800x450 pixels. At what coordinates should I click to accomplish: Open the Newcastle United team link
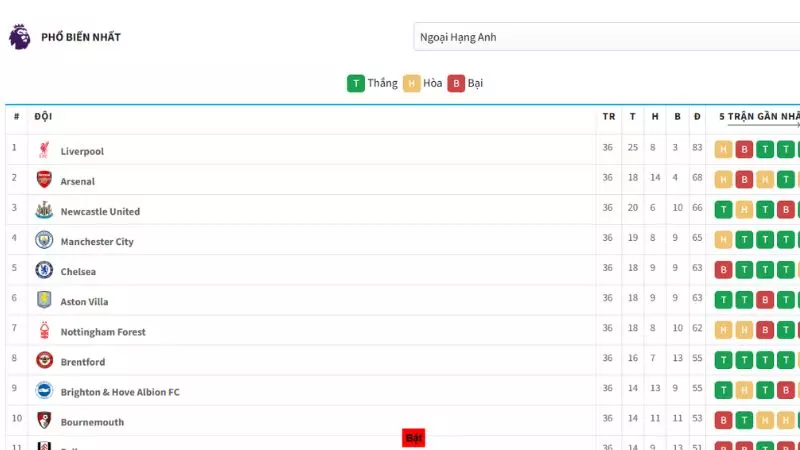(x=100, y=211)
